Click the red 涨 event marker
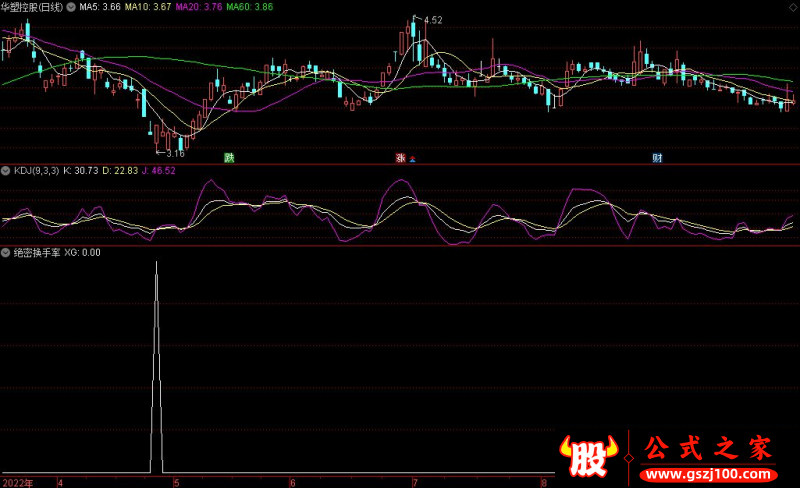800x488 pixels. [400, 157]
